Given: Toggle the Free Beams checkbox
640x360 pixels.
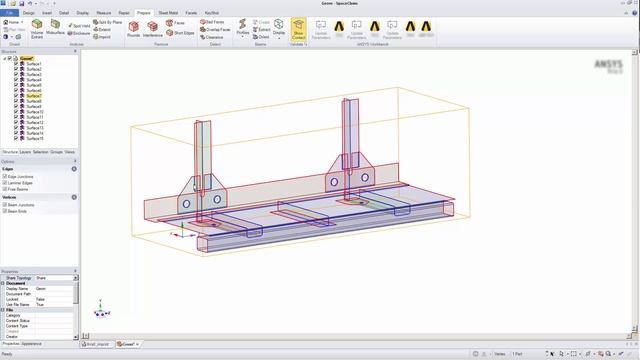Looking at the screenshot, I should click(5, 189).
